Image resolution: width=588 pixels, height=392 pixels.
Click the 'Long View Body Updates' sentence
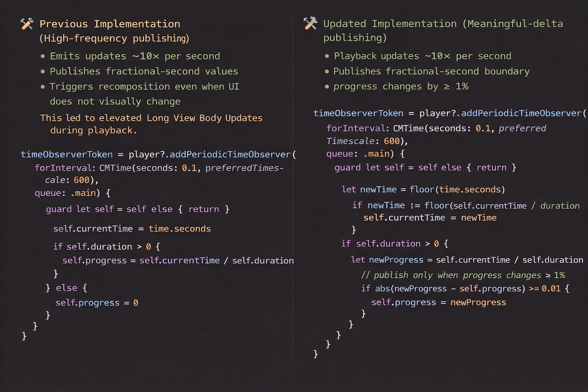(x=151, y=118)
